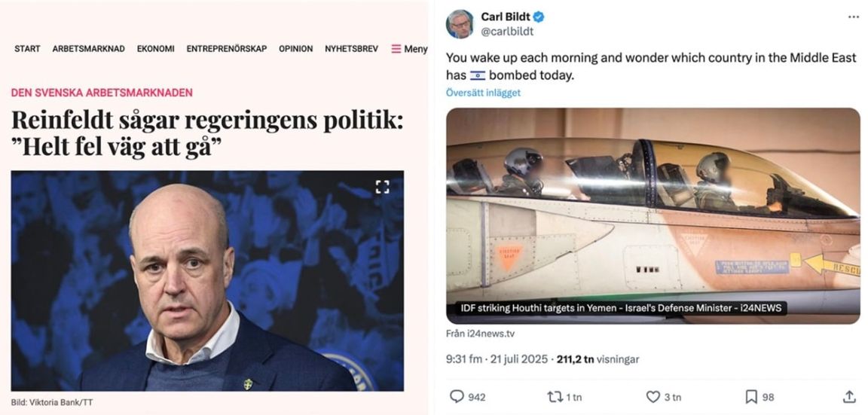Open ENTREPRENÖRSKAP section
868x415 pixels.
226,49
